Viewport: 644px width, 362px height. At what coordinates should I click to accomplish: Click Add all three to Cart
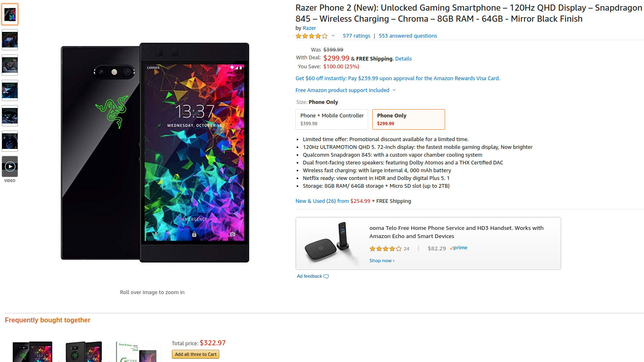196,355
